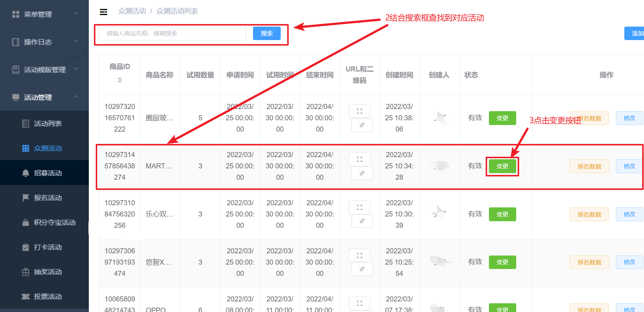Click the 操作日志 sidebar icon
The image size is (644, 312).
[16, 42]
